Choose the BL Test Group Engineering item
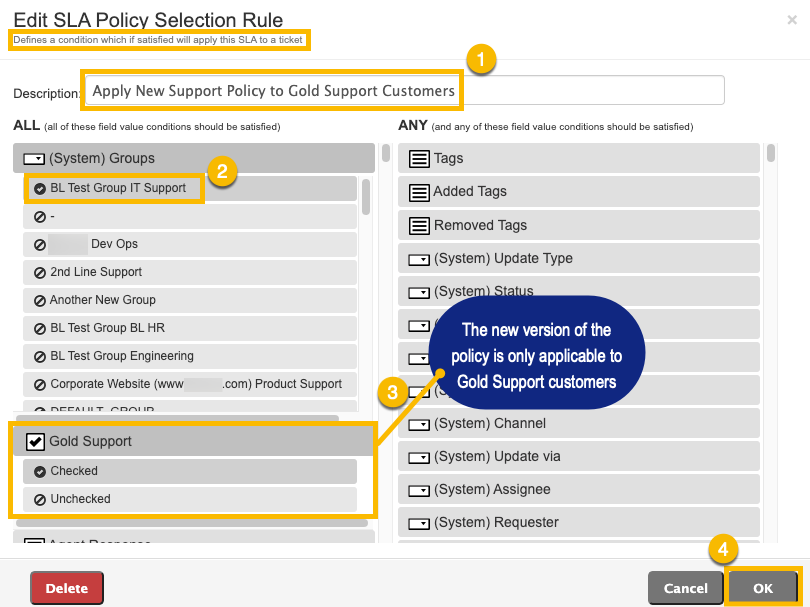 tap(190, 356)
